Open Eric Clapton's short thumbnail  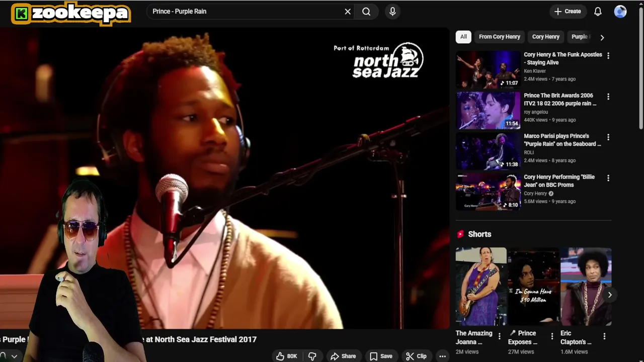pos(586,286)
